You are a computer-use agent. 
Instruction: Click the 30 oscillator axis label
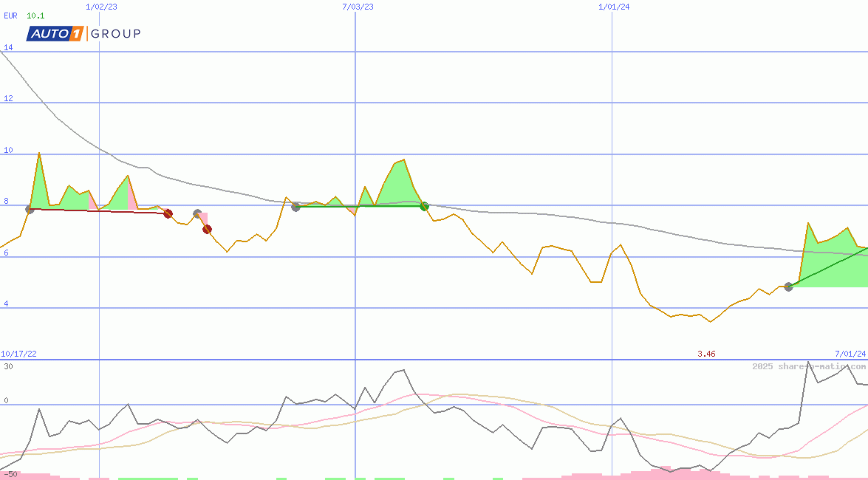click(x=8, y=366)
